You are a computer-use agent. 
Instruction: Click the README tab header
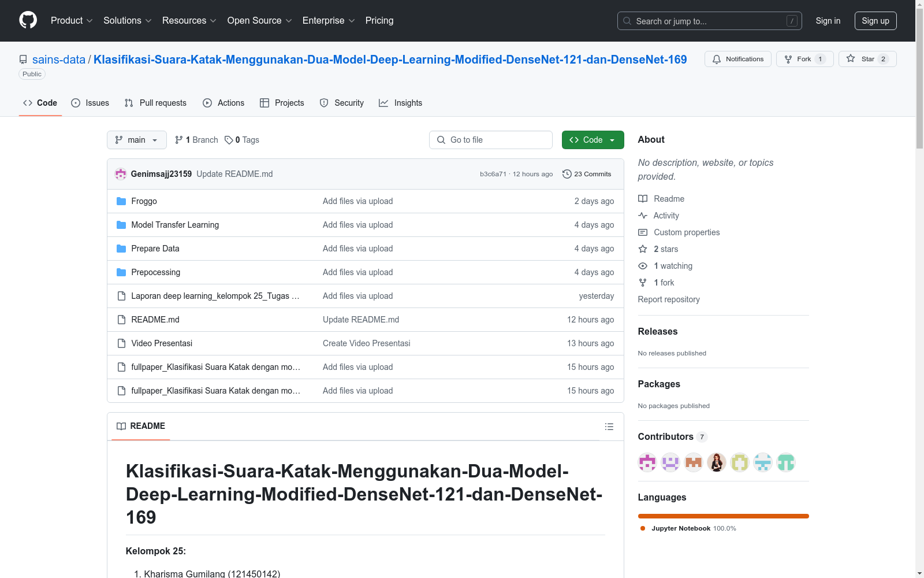tap(141, 426)
